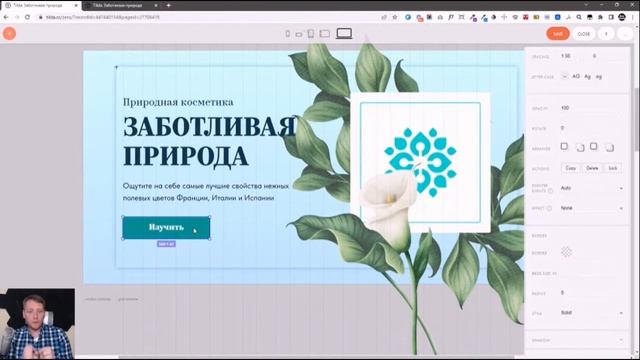
Task: Open a new browser tab
Action: (x=168, y=6)
